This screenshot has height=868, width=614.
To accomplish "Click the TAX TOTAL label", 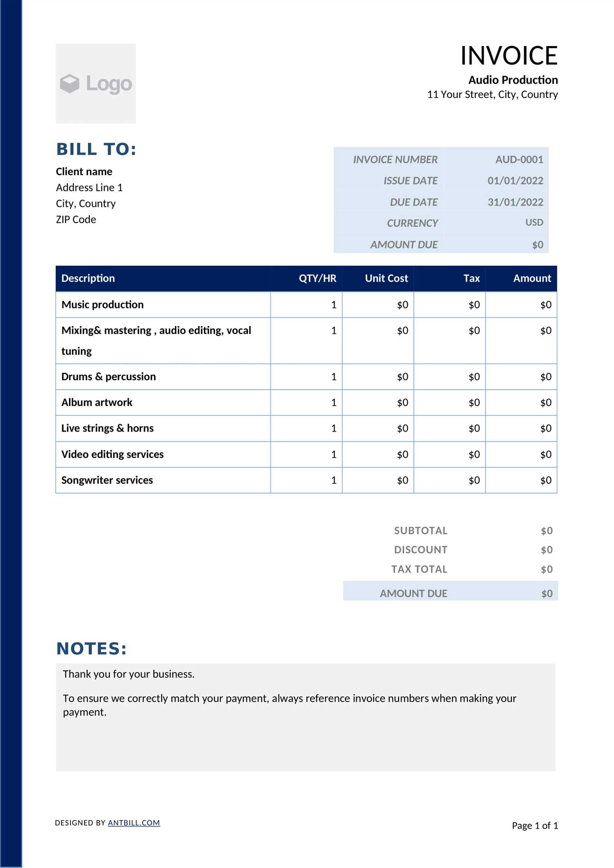I will [x=419, y=569].
